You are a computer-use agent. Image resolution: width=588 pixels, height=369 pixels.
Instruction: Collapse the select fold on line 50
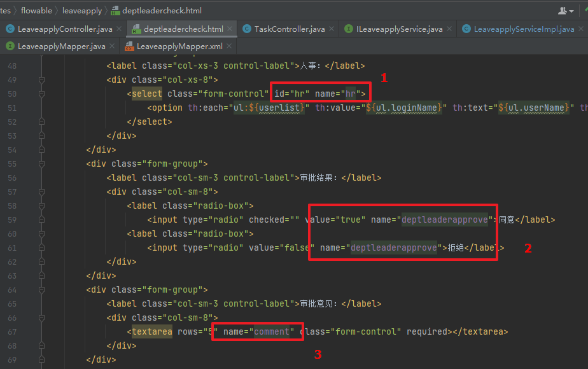41,94
